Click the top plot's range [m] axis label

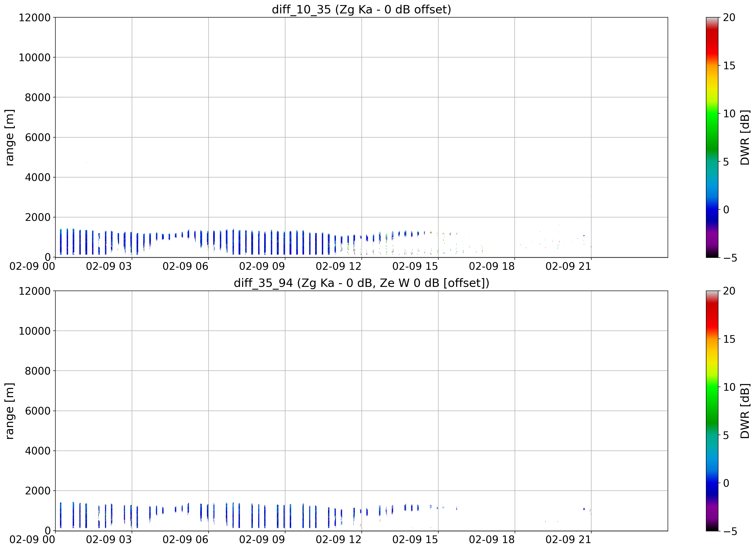(x=10, y=137)
